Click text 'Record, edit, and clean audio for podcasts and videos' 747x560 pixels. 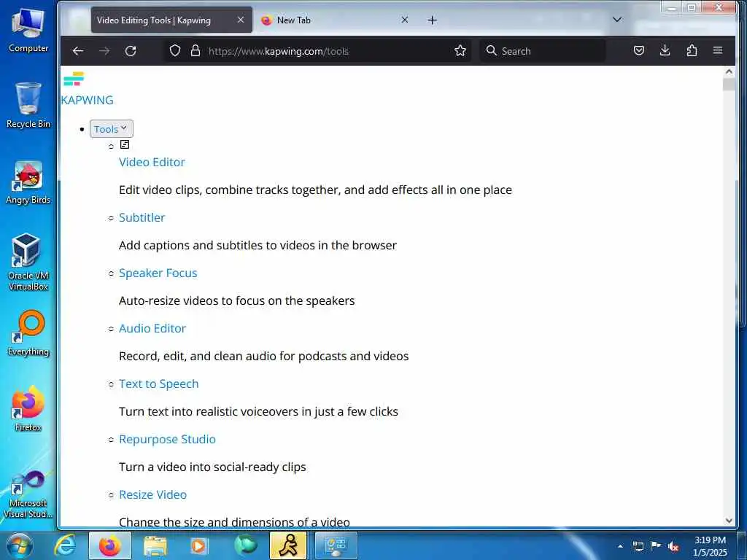point(264,356)
